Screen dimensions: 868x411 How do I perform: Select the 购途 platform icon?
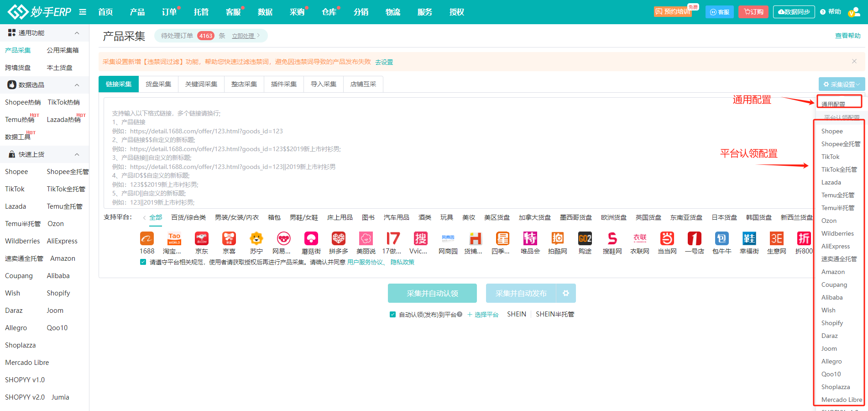pyautogui.click(x=585, y=238)
